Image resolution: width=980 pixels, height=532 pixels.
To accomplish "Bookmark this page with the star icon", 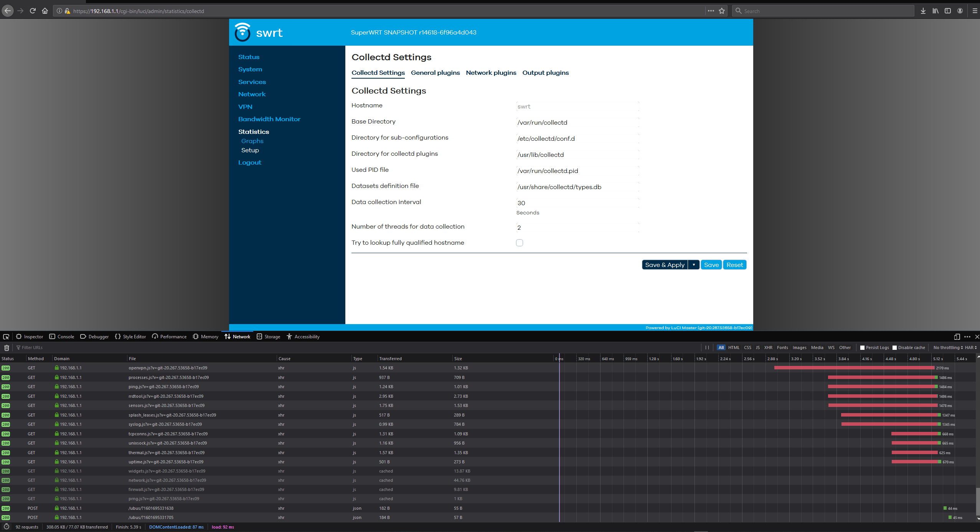I will tap(721, 11).
